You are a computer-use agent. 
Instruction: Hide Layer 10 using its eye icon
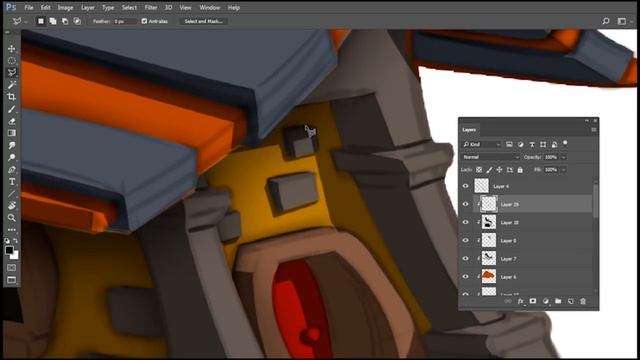(x=466, y=222)
